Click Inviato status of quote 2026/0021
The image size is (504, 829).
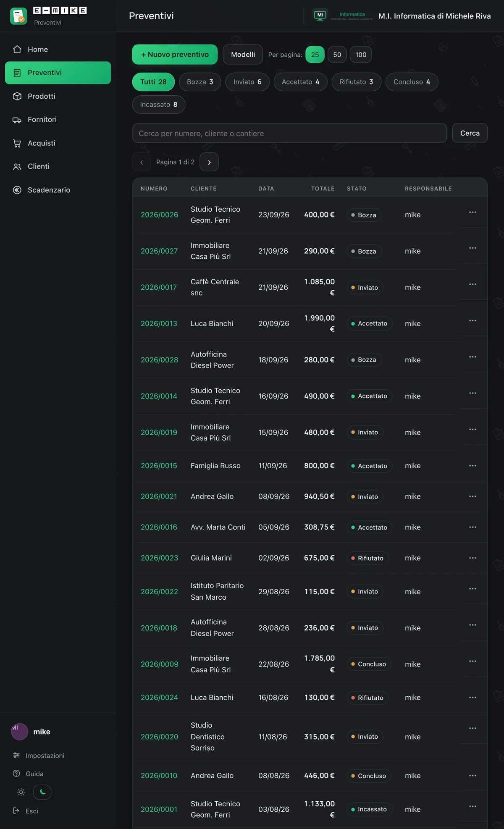pos(365,496)
